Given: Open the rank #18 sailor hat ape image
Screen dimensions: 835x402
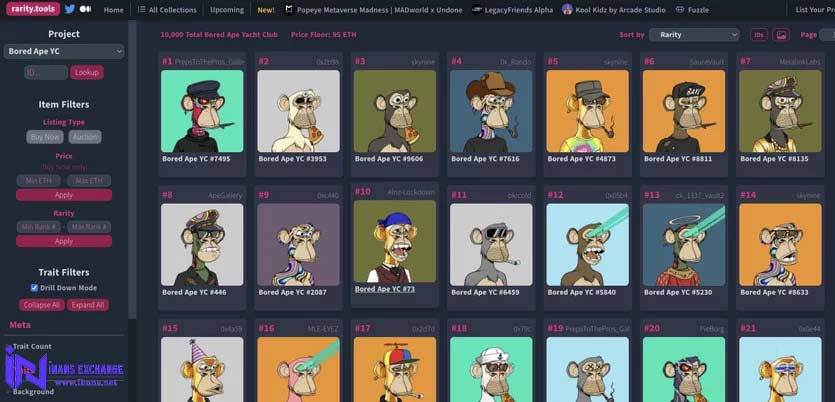Looking at the screenshot, I should click(491, 369).
